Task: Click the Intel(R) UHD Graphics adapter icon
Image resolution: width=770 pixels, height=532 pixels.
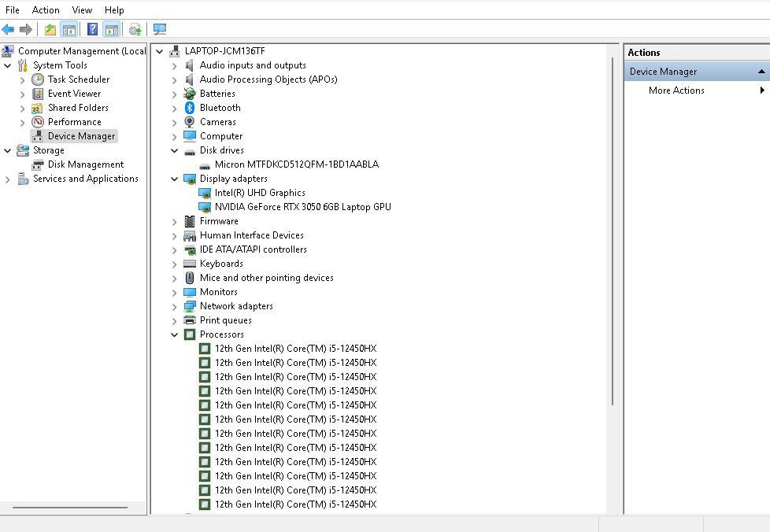Action: [x=205, y=193]
